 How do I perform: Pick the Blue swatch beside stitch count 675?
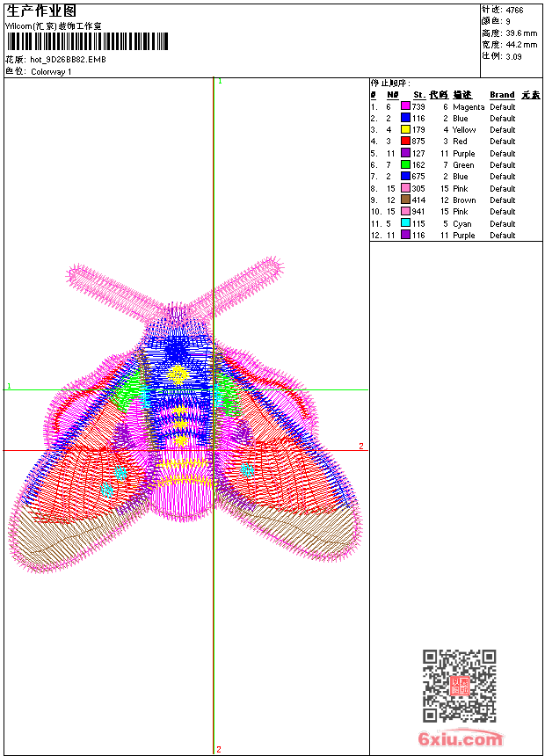405,176
